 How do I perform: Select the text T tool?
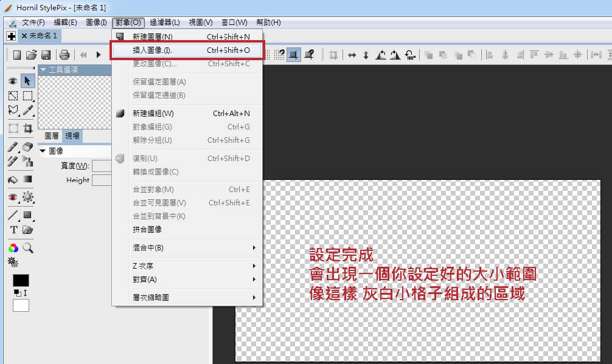(13, 230)
